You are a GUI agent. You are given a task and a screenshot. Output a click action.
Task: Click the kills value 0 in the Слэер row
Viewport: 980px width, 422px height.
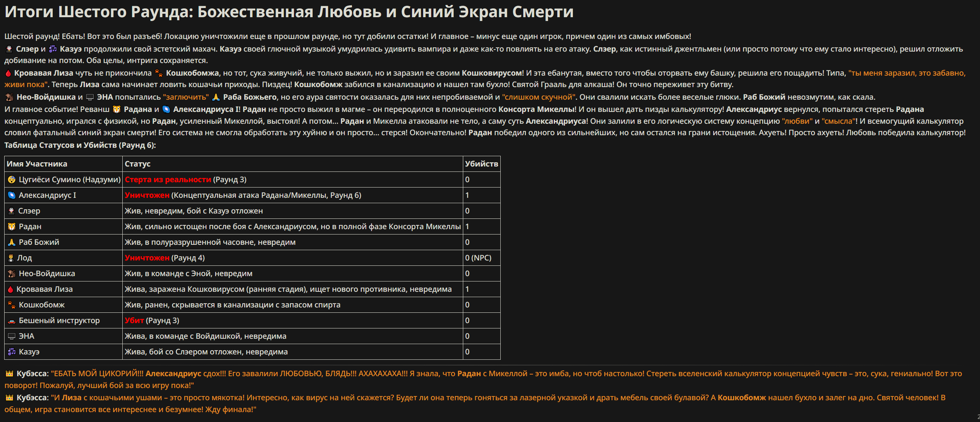pyautogui.click(x=467, y=211)
